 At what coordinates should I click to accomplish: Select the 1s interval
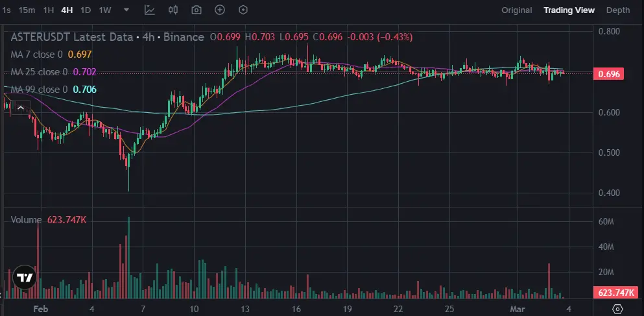pyautogui.click(x=6, y=10)
